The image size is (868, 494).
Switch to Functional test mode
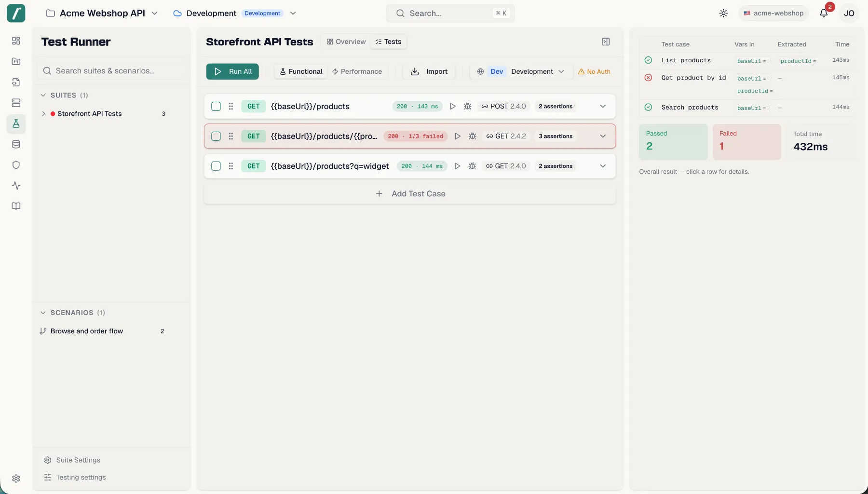(301, 71)
